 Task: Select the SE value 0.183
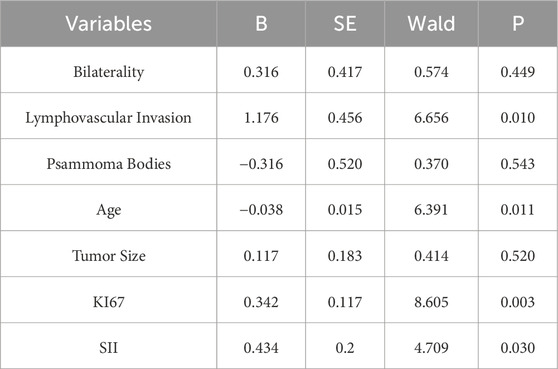click(345, 256)
